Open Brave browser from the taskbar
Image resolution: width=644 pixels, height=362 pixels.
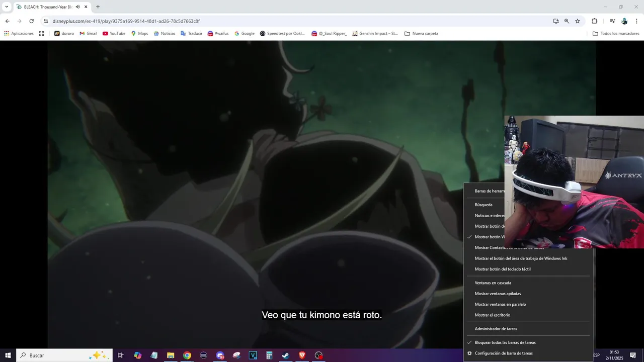pos(302,355)
